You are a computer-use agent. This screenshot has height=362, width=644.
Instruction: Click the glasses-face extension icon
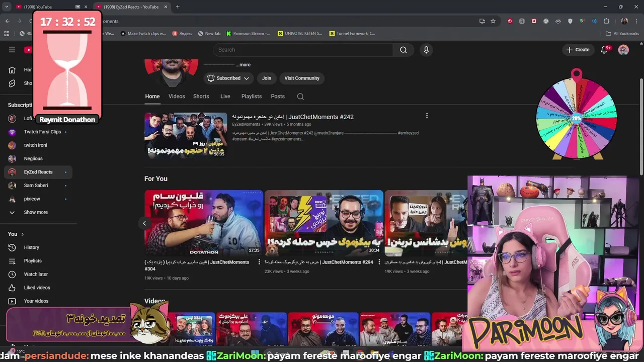[558, 21]
